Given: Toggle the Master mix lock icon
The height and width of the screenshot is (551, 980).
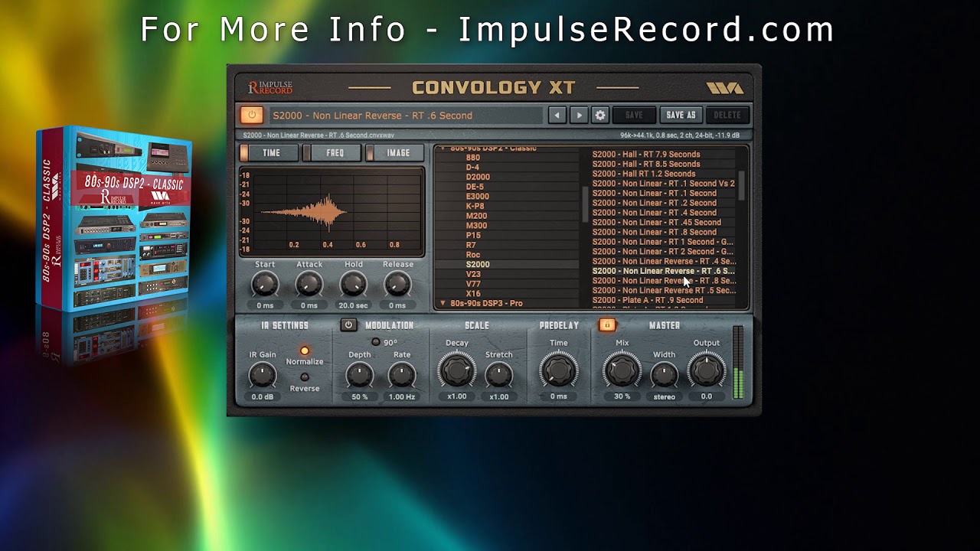Looking at the screenshot, I should coord(607,324).
